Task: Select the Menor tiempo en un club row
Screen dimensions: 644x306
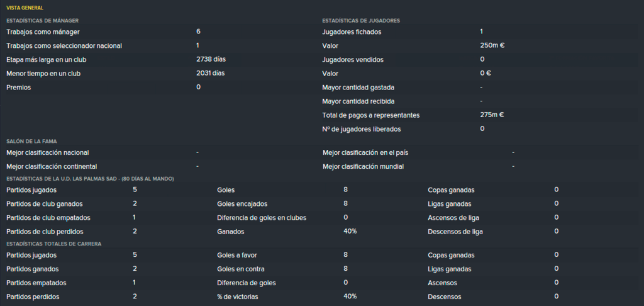Action: (161, 74)
